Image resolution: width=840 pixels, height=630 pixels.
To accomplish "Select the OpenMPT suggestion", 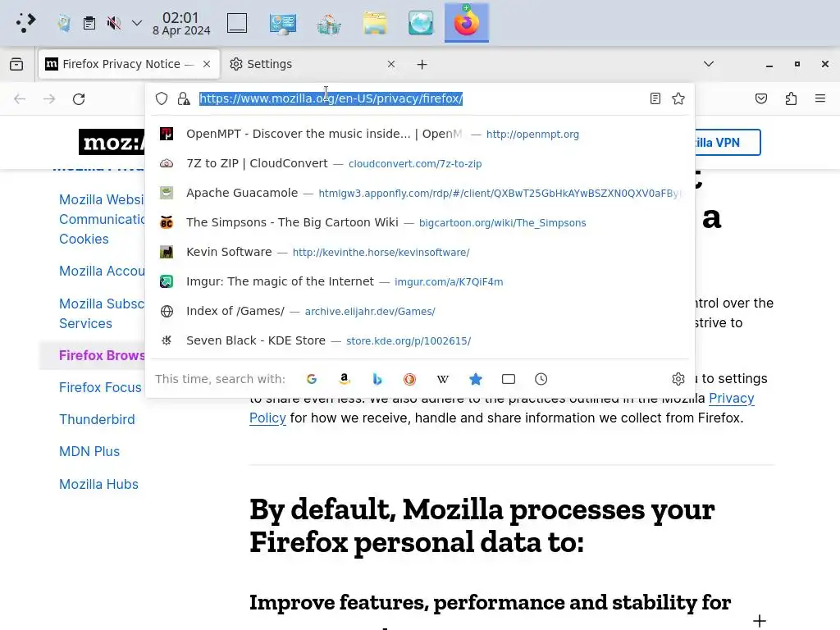I will point(420,134).
